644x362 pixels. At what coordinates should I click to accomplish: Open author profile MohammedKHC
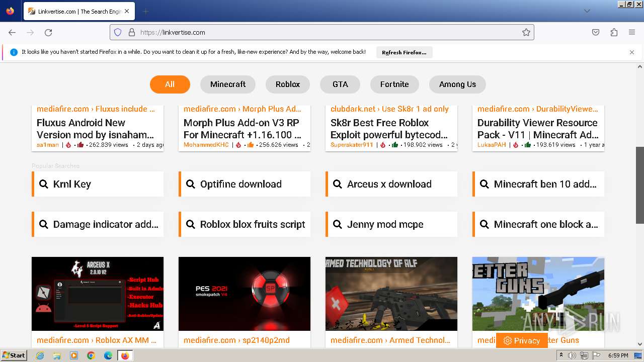206,145
